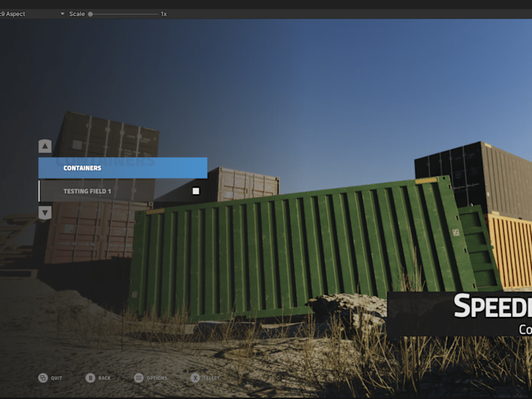Click the down arrow below the level list

(x=45, y=213)
